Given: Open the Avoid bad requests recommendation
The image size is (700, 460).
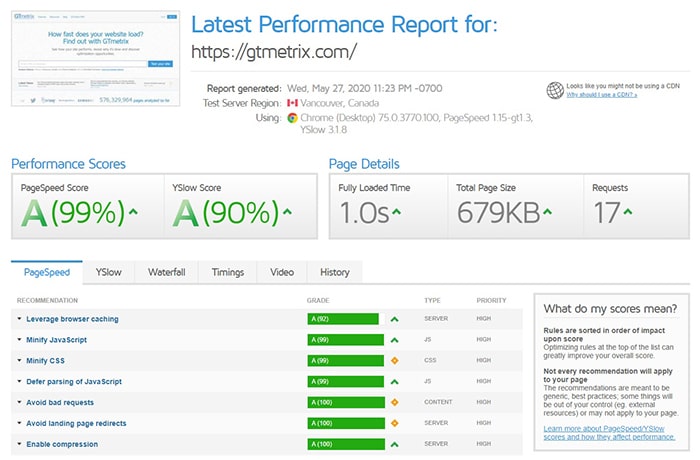Looking at the screenshot, I should (60, 402).
